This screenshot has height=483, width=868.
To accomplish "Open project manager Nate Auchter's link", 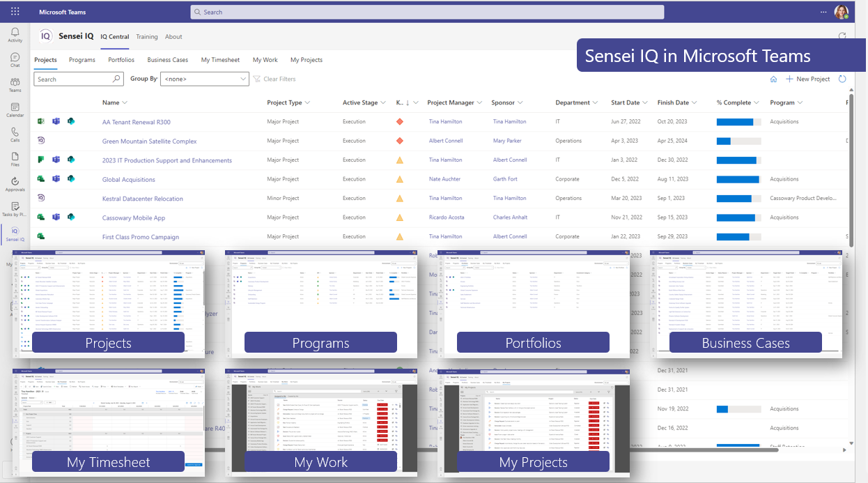I will click(x=444, y=179).
